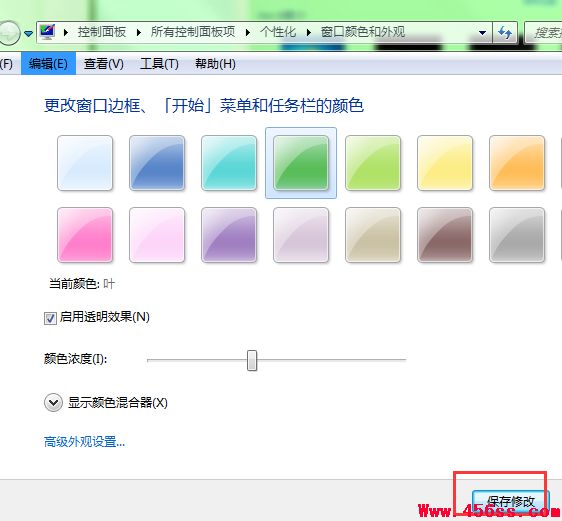This screenshot has height=521, width=562.
Task: Open the 查看(V) menu
Action: click(104, 64)
